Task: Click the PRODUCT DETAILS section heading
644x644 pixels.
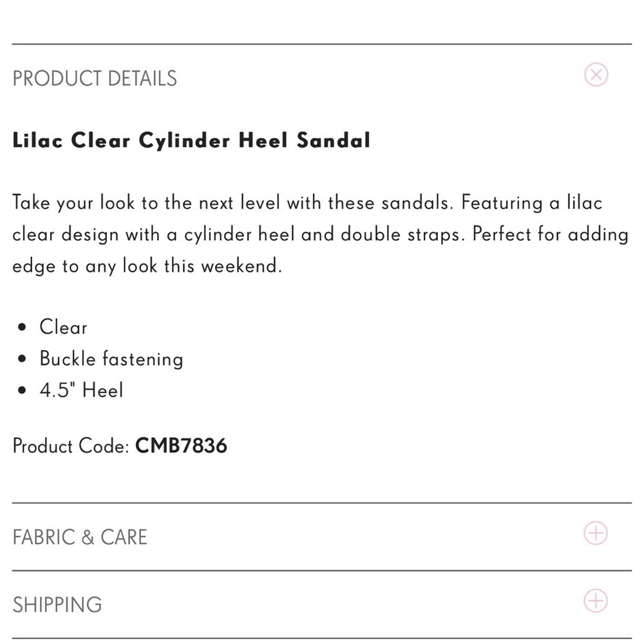Action: click(x=95, y=79)
